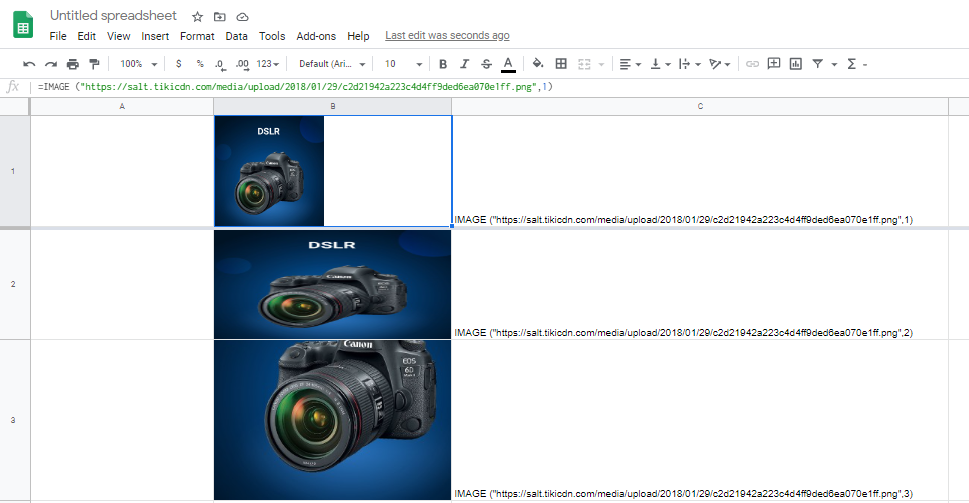Select column B header
969x503 pixels.
click(x=332, y=106)
